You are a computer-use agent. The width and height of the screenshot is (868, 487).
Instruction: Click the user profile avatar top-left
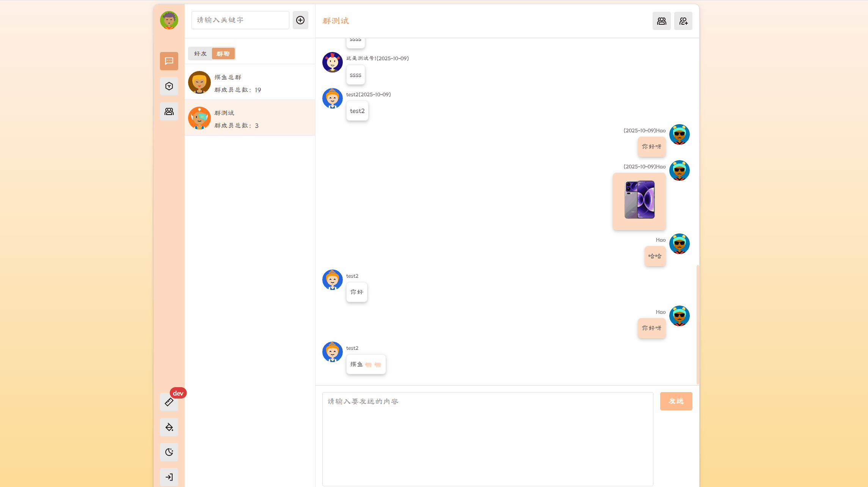(169, 20)
